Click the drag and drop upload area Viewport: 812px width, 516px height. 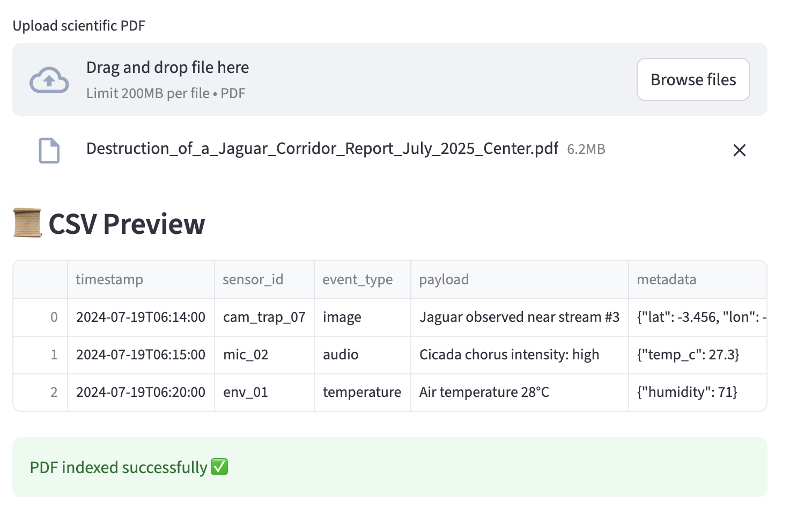point(375,79)
